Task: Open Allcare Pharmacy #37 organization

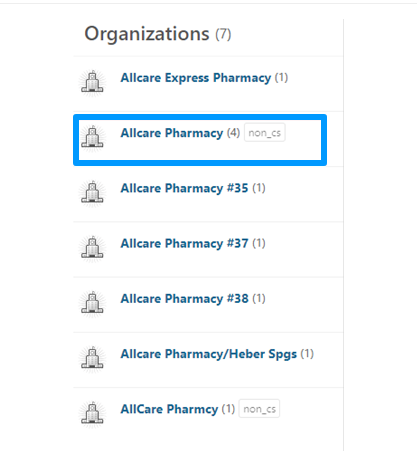Action: point(184,244)
